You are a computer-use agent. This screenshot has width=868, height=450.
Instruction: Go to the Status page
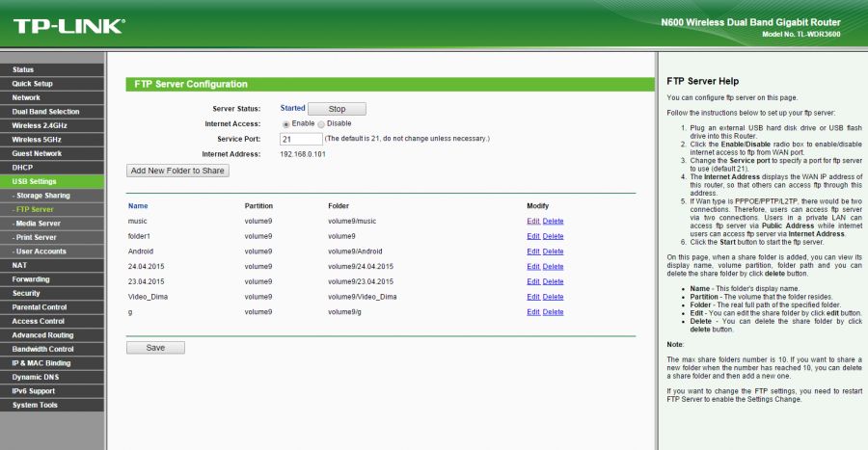pyautogui.click(x=23, y=69)
